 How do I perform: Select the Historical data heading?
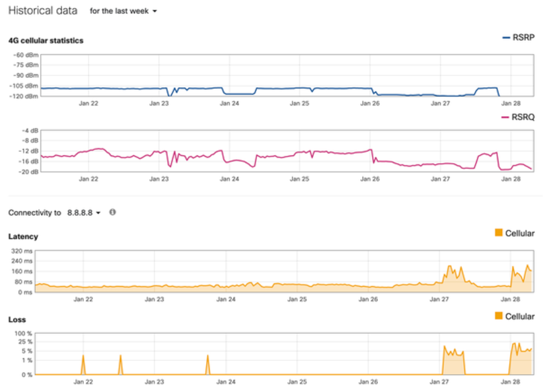42,11
